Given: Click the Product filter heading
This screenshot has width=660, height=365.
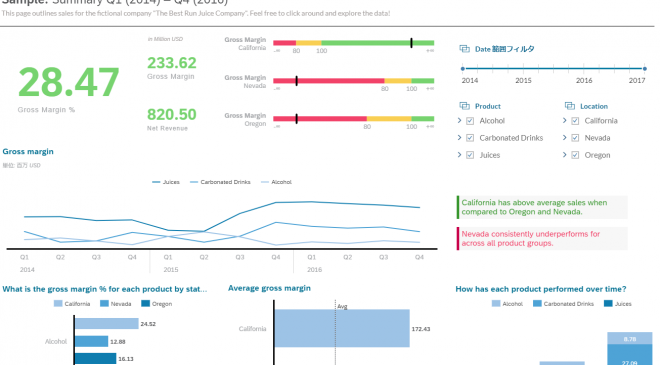Looking at the screenshot, I should click(x=488, y=106).
